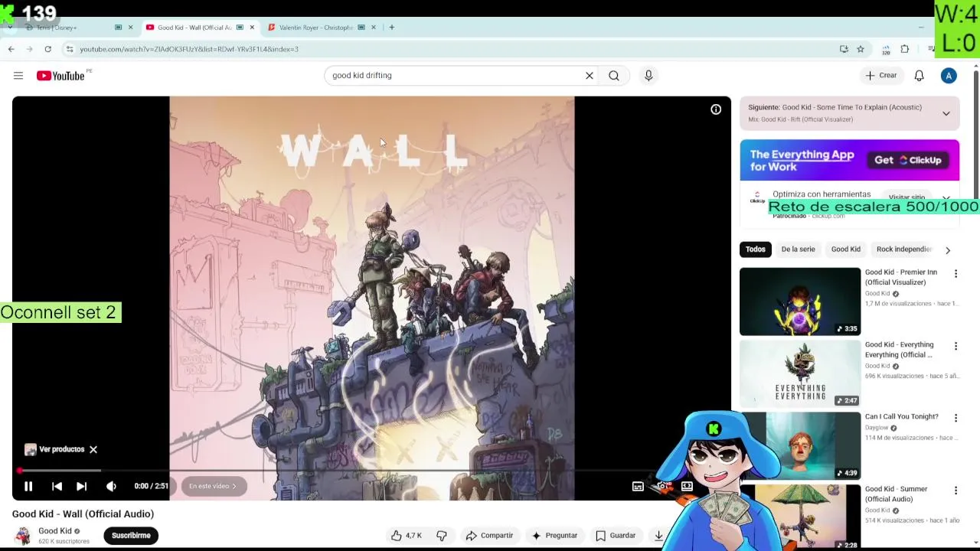Open browser extensions puzzle icon
The image size is (980, 551).
[905, 49]
